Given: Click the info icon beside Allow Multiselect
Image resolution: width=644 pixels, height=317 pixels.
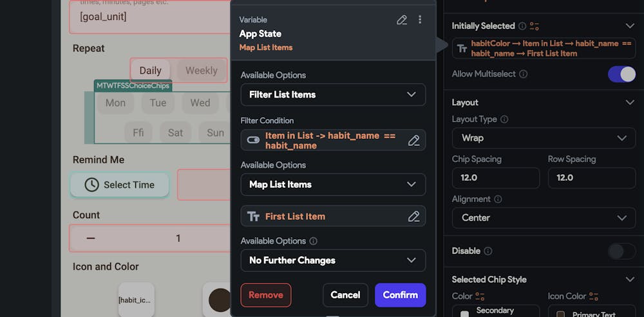Looking at the screenshot, I should click(x=524, y=74).
